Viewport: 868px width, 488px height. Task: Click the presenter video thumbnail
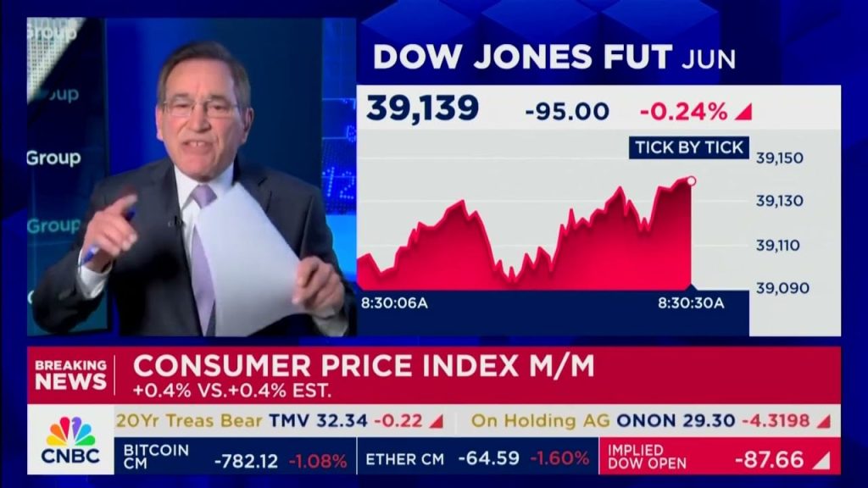click(191, 178)
